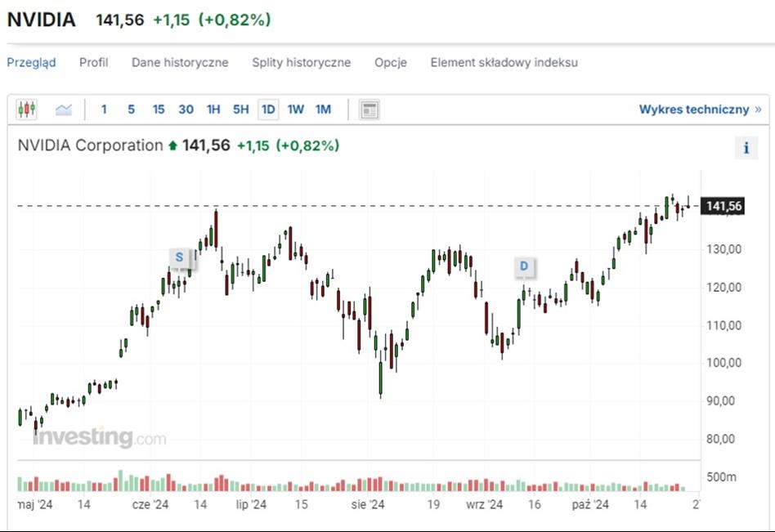
Task: Click the NVIDIA Corporation chart title
Action: [91, 145]
